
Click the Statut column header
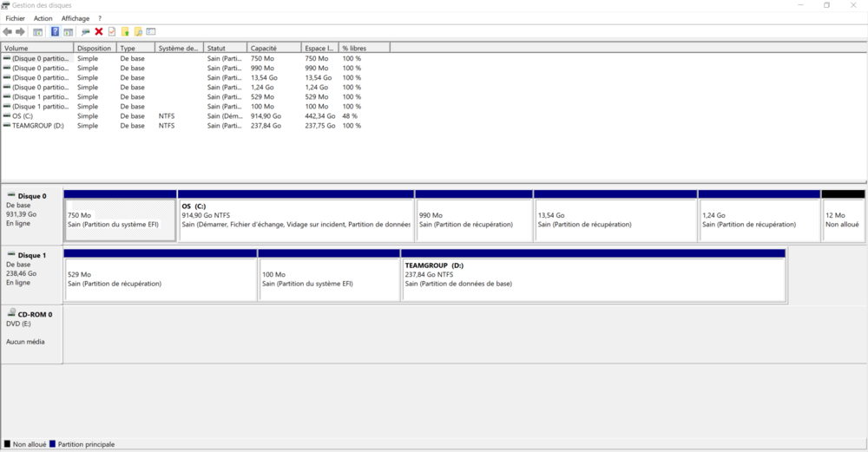[x=225, y=49]
